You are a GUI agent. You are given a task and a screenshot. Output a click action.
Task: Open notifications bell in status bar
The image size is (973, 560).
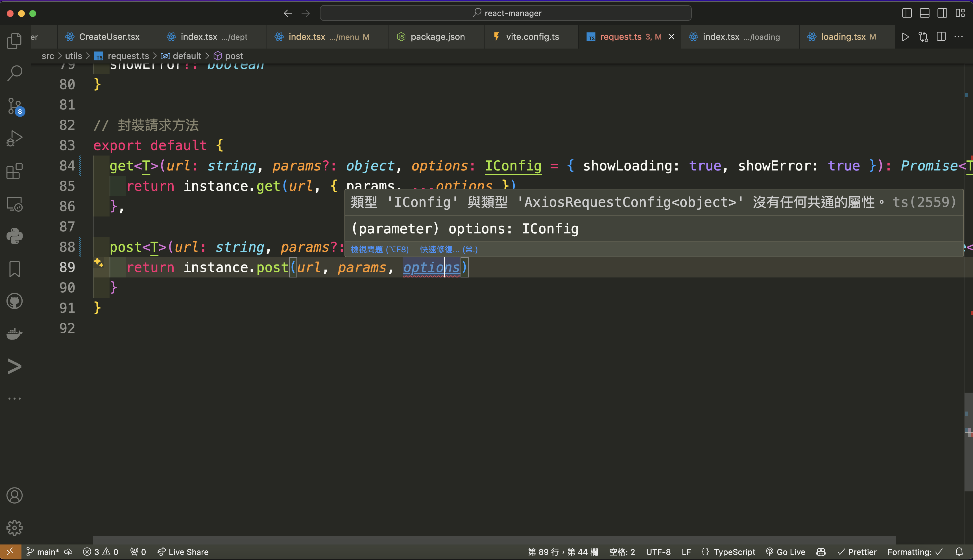click(x=959, y=552)
